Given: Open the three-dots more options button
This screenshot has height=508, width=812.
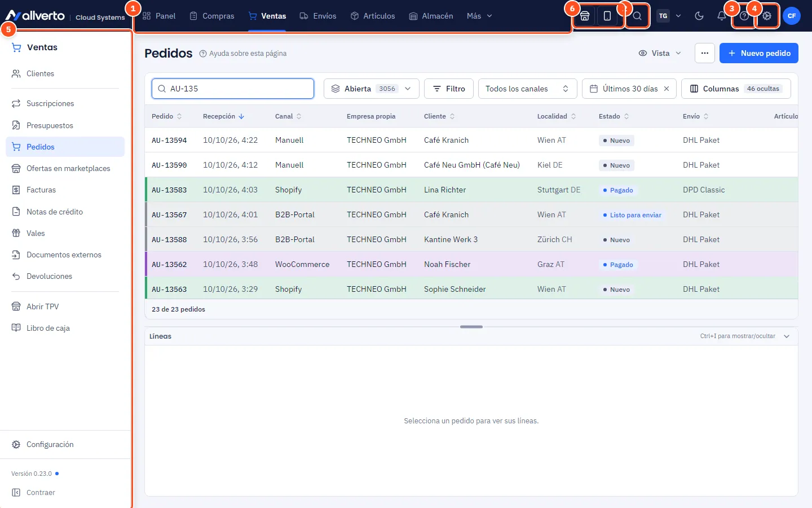Looking at the screenshot, I should 705,53.
